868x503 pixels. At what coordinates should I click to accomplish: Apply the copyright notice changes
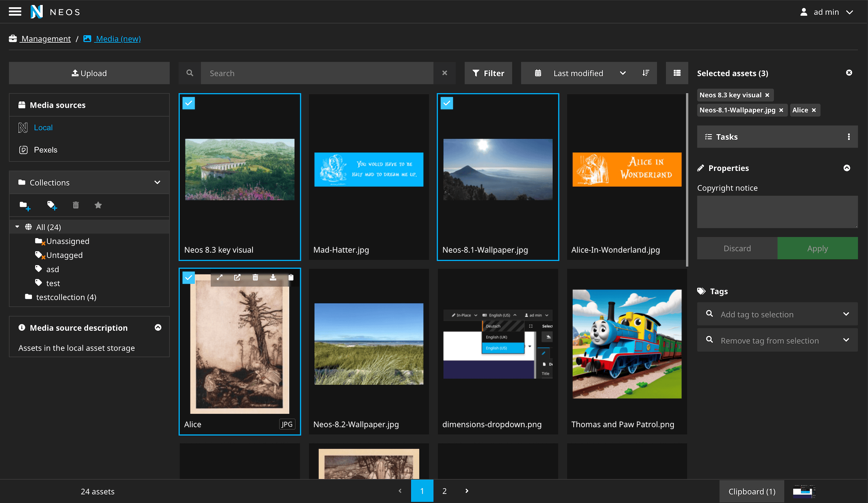click(817, 248)
